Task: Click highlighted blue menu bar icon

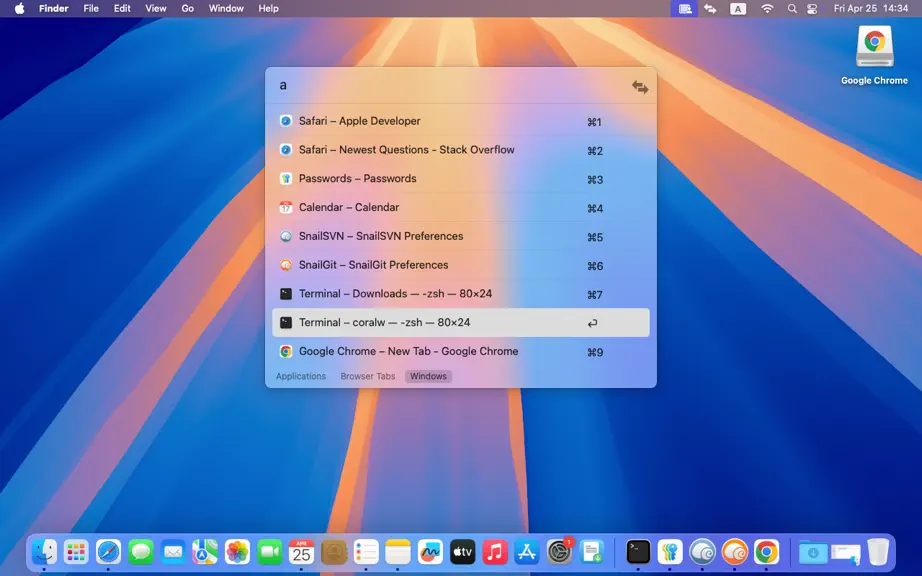Action: pyautogui.click(x=684, y=9)
